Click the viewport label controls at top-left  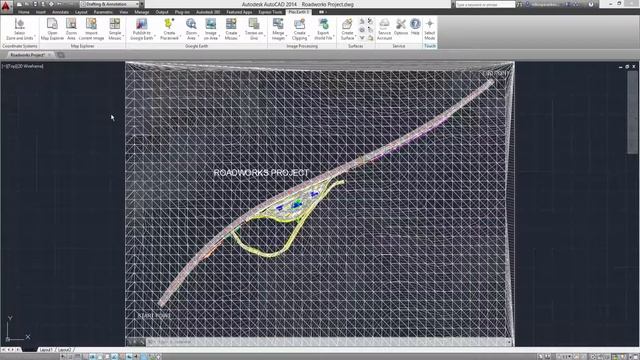click(x=23, y=66)
